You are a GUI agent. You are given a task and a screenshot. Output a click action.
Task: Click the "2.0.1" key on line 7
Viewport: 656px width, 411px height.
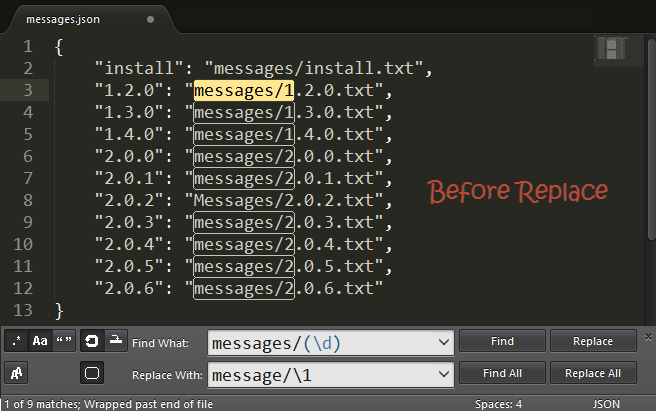[129, 179]
